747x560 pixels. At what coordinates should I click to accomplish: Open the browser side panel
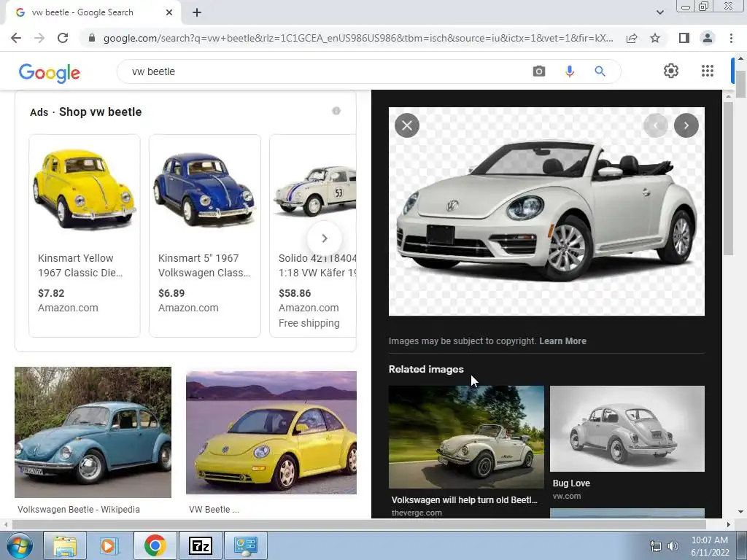[684, 38]
